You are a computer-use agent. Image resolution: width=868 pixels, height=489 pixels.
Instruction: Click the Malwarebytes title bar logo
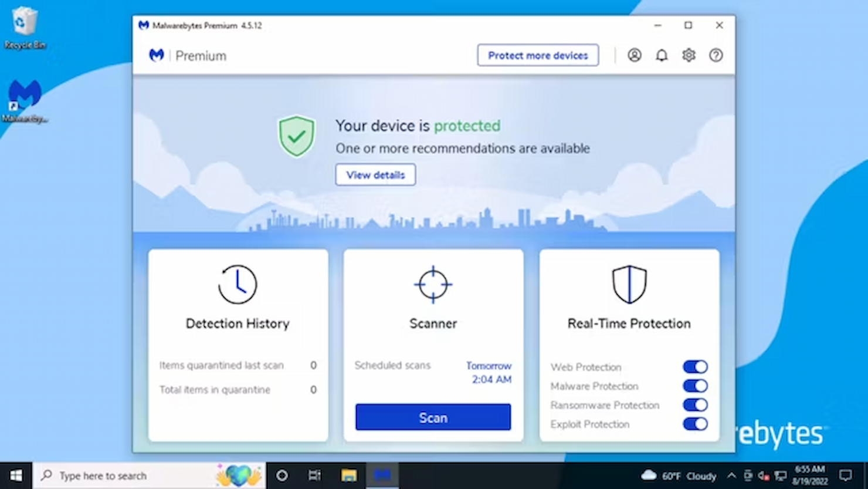(144, 25)
